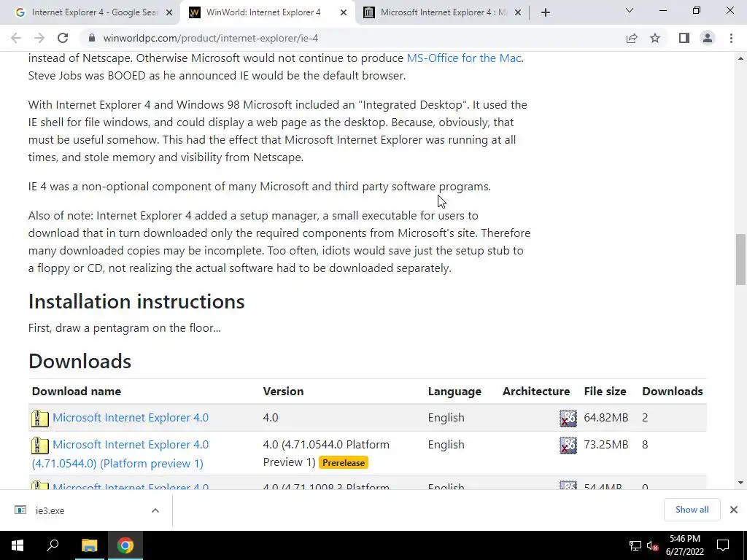Close the Google Search tab
Viewport: 747px width, 560px height.
169,12
